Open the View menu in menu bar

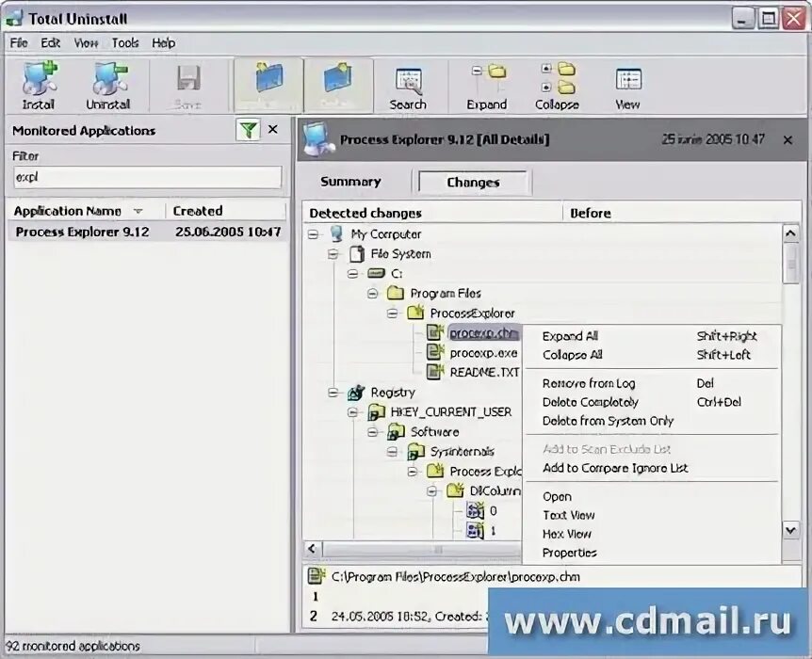86,43
